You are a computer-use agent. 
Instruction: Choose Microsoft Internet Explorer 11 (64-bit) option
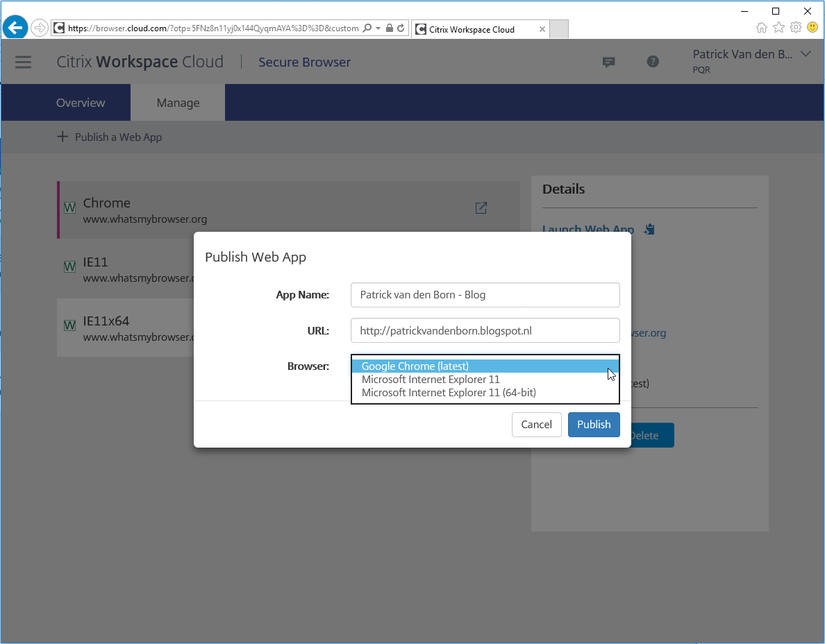pos(485,393)
